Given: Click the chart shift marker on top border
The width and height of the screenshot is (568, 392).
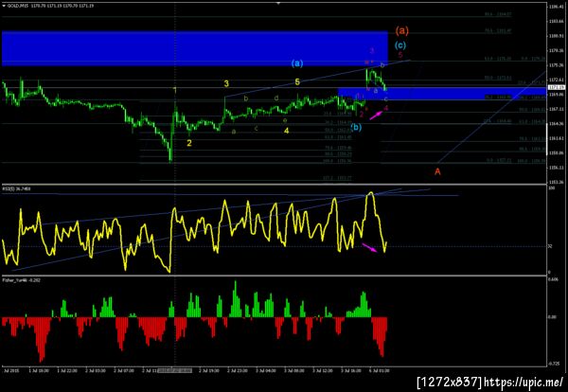Looking at the screenshot, I should [278, 3].
